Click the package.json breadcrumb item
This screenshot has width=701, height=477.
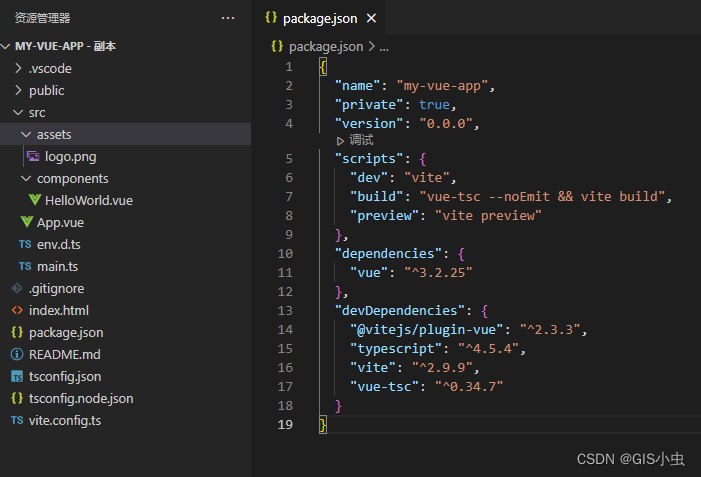tap(326, 46)
